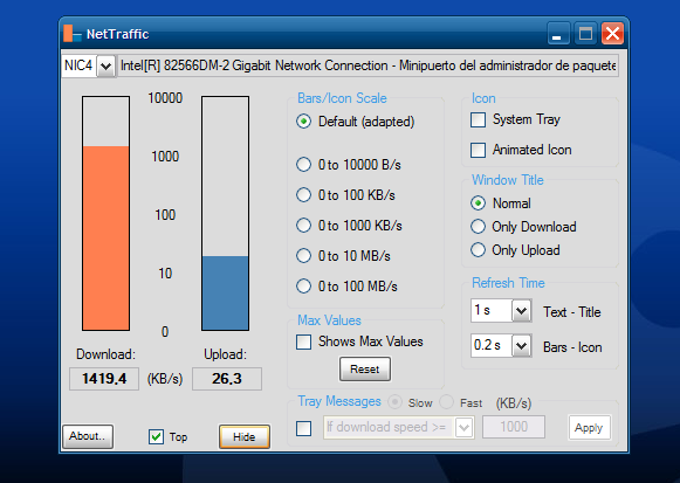This screenshot has height=483, width=680.
Task: Click the blue upload bar
Action: [225, 293]
